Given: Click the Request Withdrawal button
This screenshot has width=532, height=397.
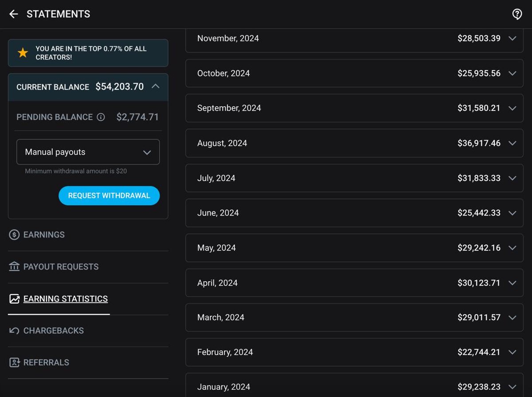Looking at the screenshot, I should point(109,196).
